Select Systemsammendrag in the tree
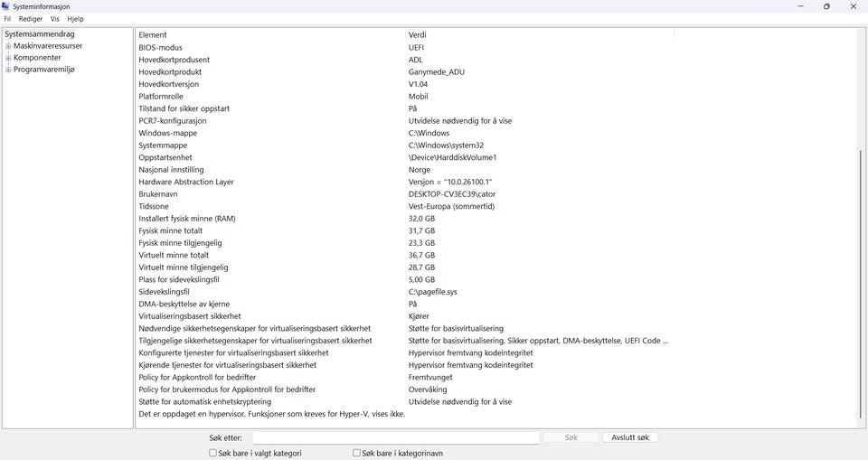868x460 pixels. (39, 34)
